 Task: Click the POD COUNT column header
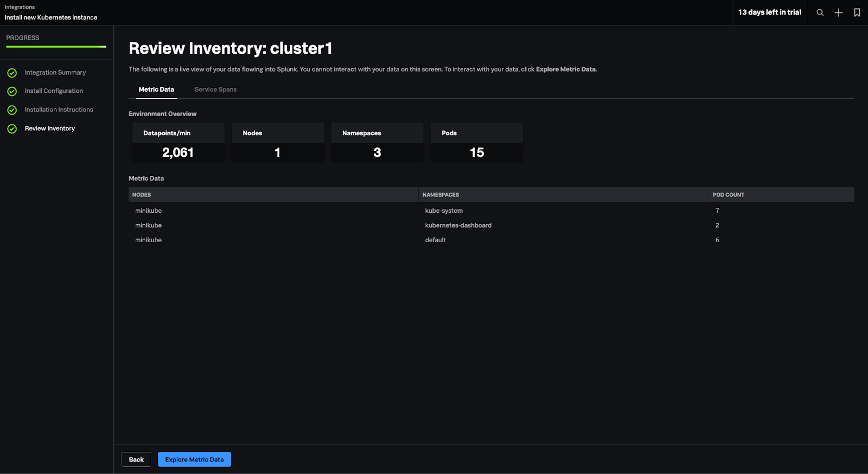coord(728,195)
